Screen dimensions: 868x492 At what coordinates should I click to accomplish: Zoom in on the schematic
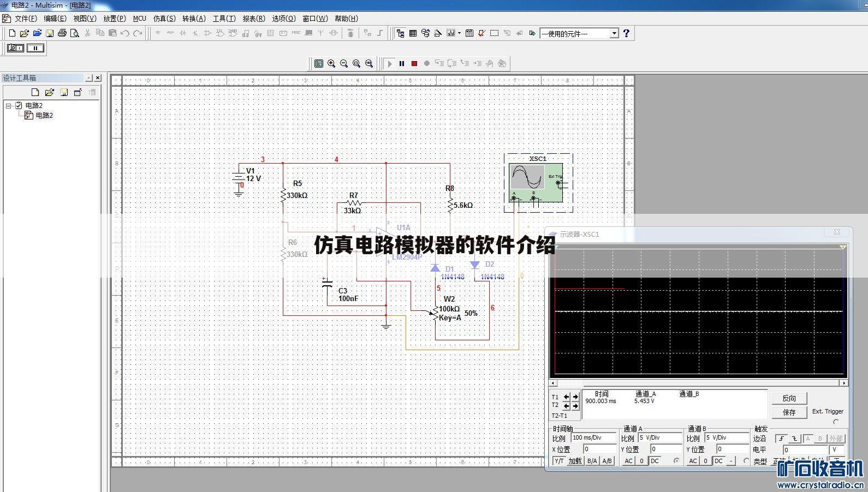coord(331,64)
